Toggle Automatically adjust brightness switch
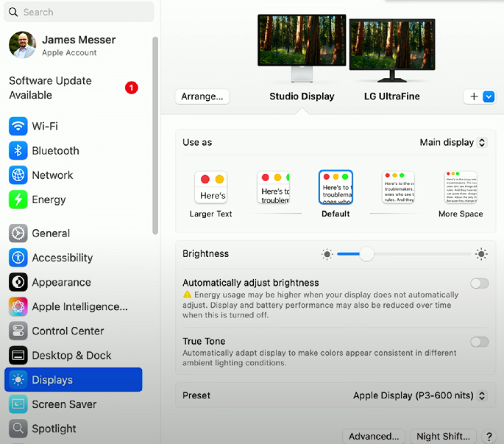 point(480,283)
